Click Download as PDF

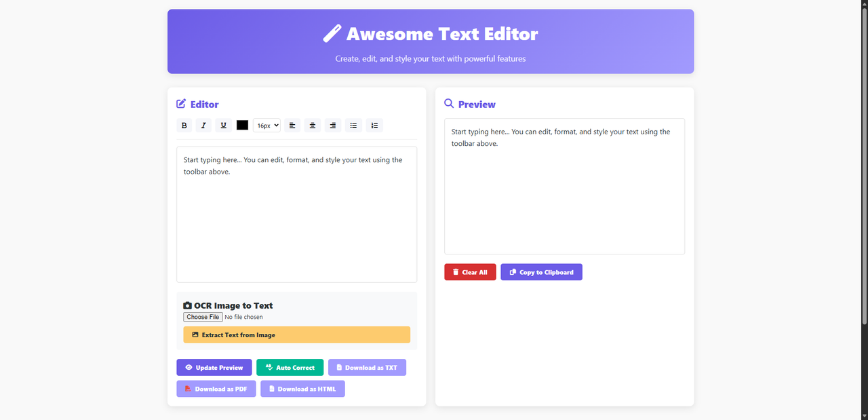tap(216, 389)
